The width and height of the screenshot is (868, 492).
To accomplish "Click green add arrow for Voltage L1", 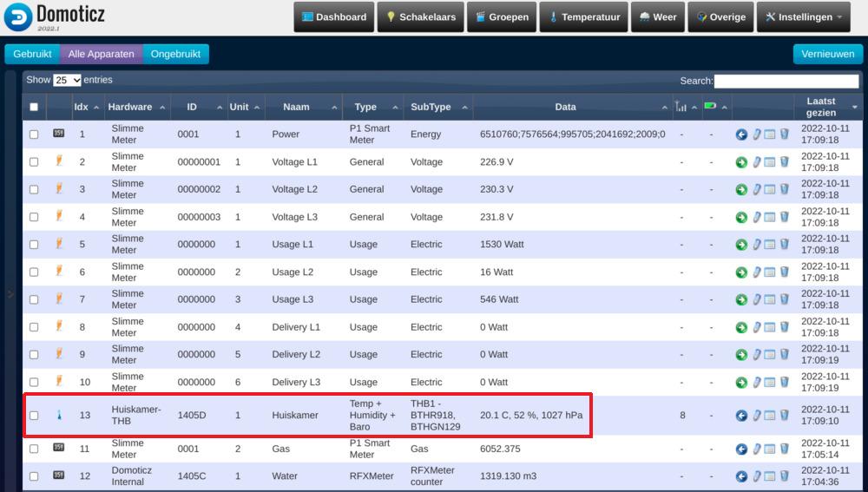I will 741,162.
